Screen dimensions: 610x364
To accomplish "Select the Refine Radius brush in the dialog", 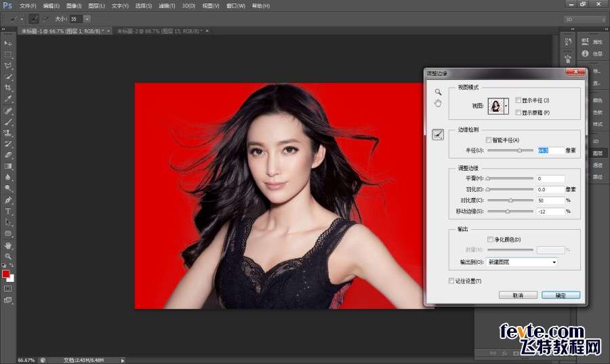I will (438, 135).
